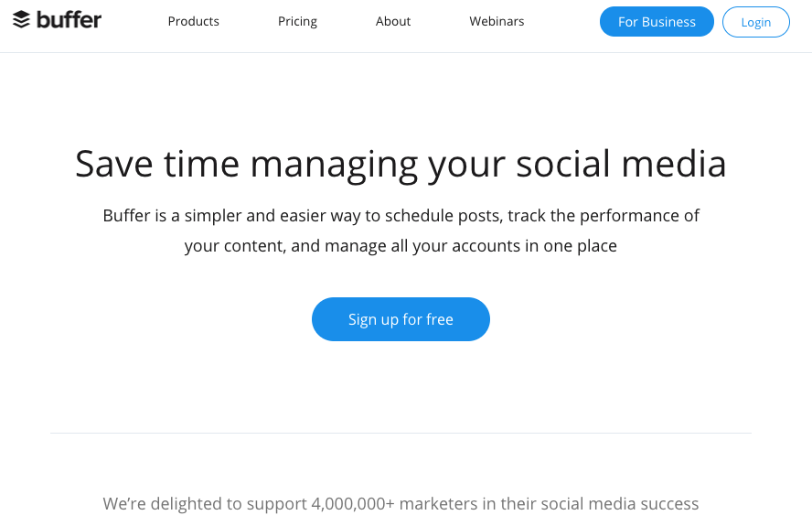
Task: Click the "4,000,000+" figure in the tagline
Action: click(353, 504)
